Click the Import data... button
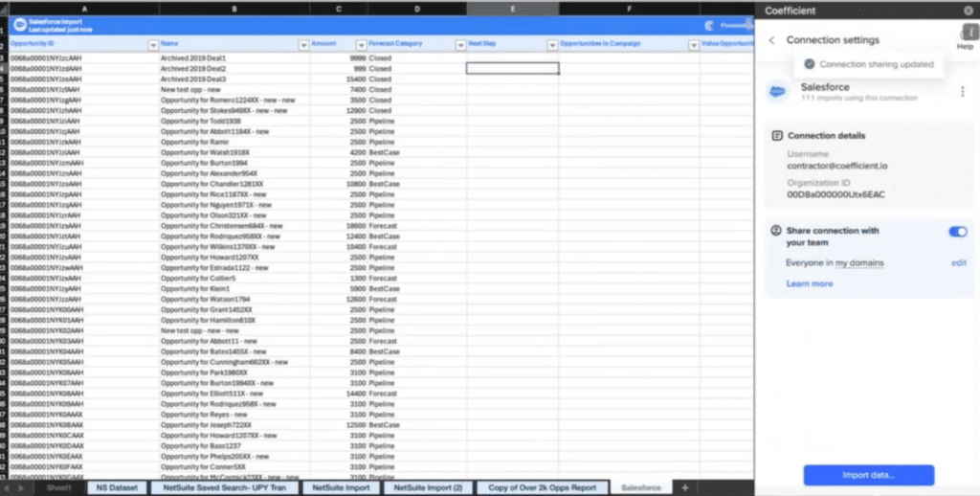 coord(869,475)
